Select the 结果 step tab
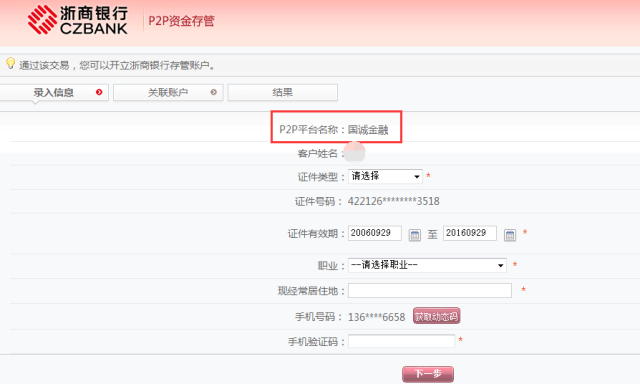 pyautogui.click(x=282, y=93)
